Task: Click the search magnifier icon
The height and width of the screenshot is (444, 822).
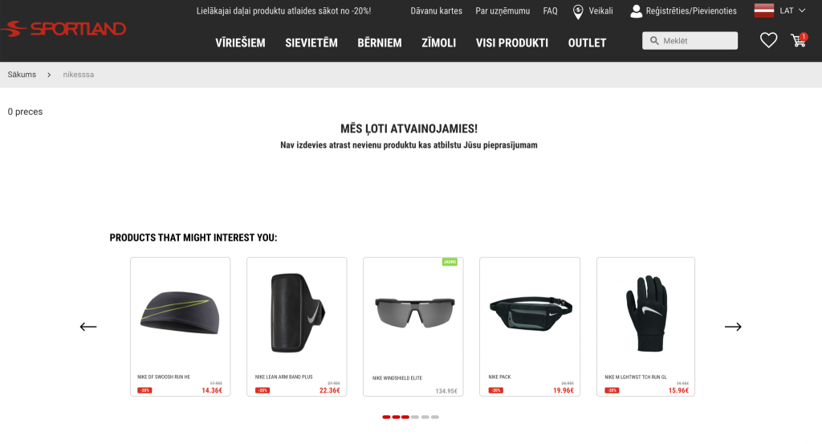Action: pos(654,41)
